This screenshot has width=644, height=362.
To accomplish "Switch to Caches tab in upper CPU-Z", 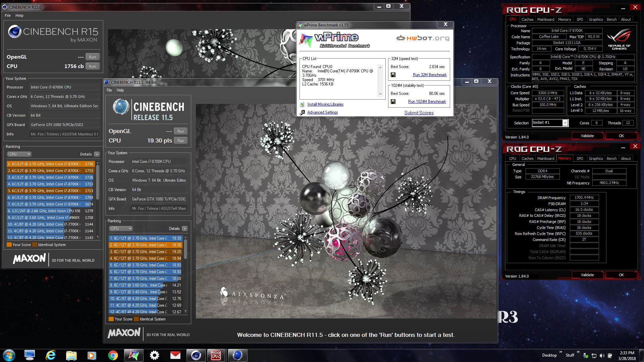I will pyautogui.click(x=527, y=19).
